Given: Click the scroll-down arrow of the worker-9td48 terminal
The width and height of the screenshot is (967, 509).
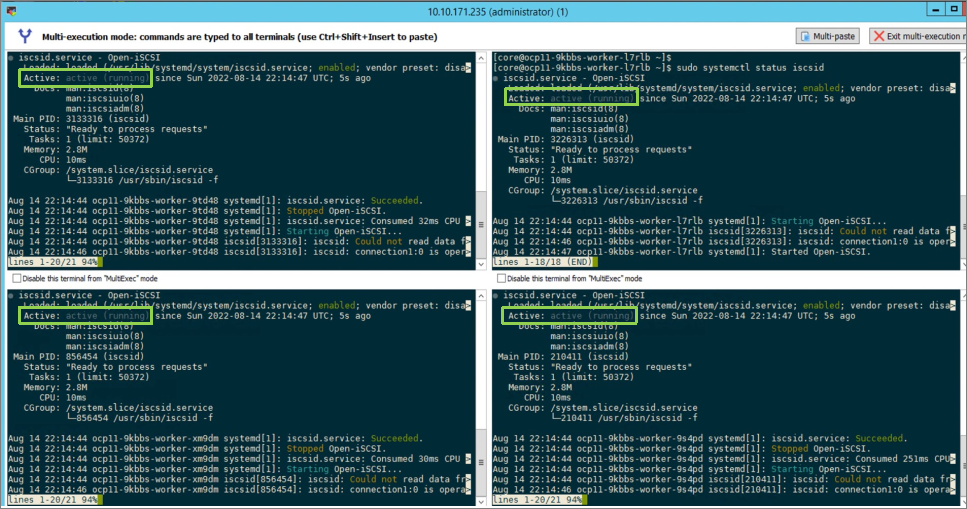Looking at the screenshot, I should [481, 264].
